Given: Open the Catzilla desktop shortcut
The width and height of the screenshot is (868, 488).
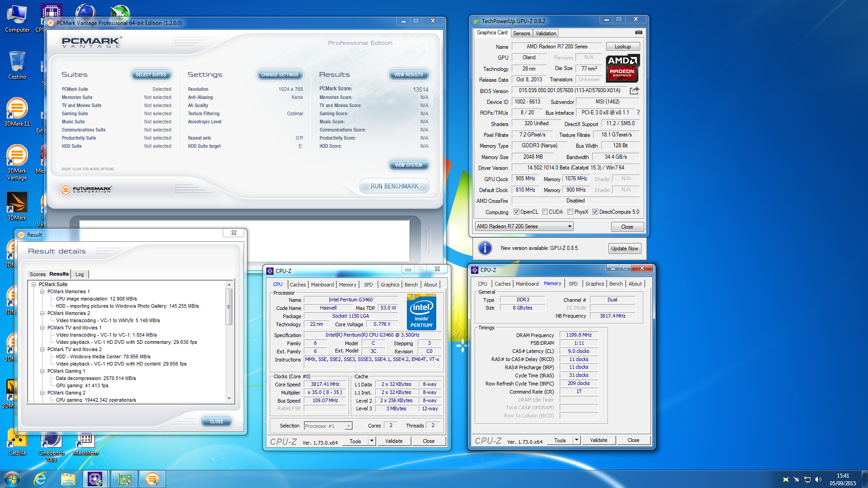Looking at the screenshot, I should (x=17, y=442).
